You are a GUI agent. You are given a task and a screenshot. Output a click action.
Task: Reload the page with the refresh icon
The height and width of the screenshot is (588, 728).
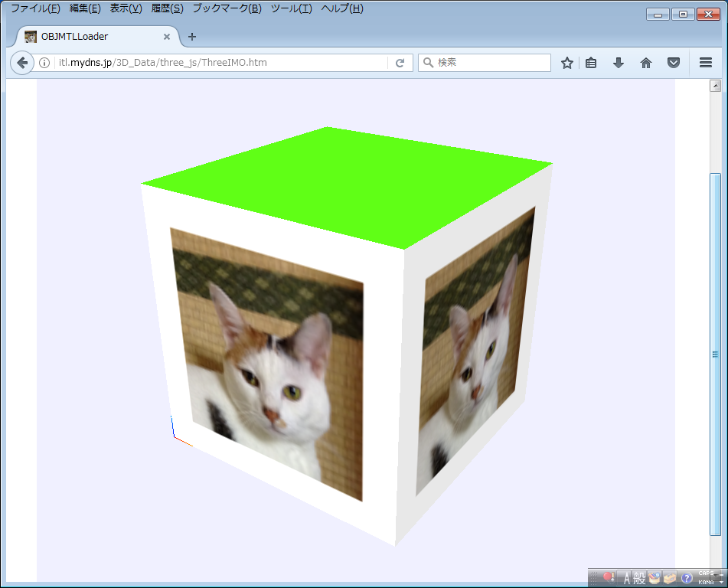tap(400, 63)
